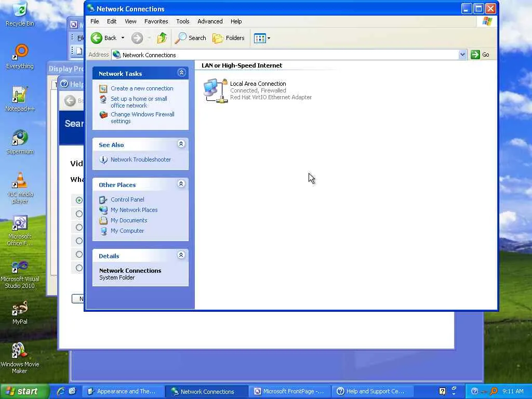Click the Windows Firewall settings icon
532x399 pixels.
tap(103, 115)
